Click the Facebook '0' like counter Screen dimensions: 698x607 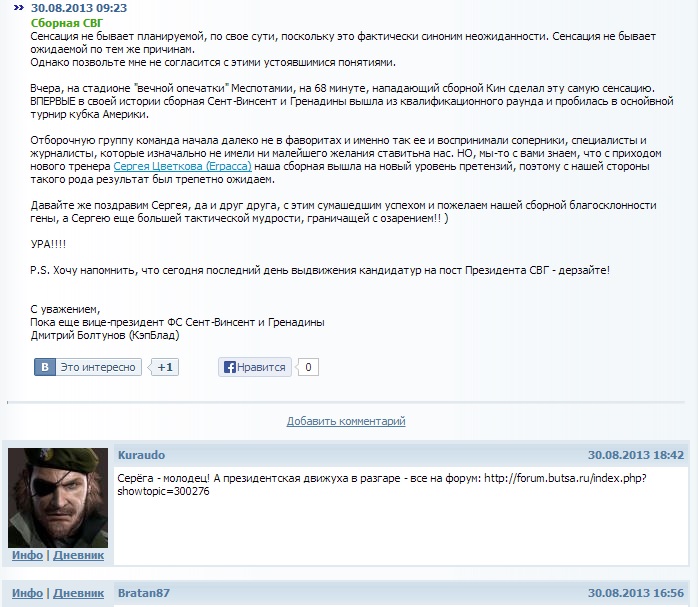pos(308,367)
